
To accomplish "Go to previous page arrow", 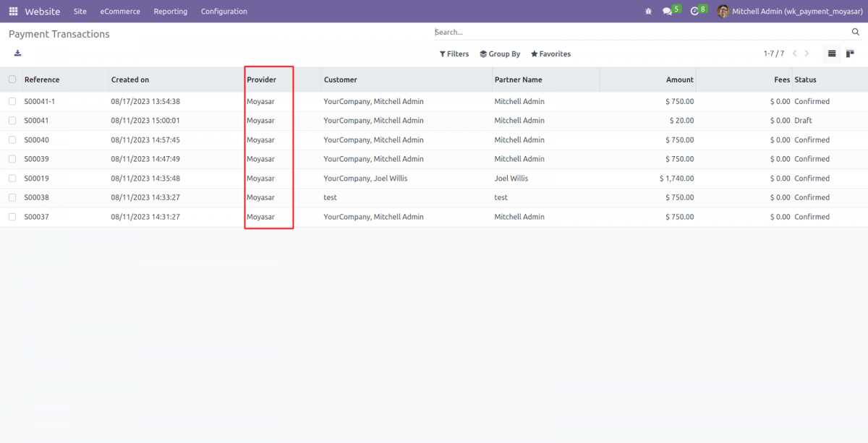I will pos(794,53).
